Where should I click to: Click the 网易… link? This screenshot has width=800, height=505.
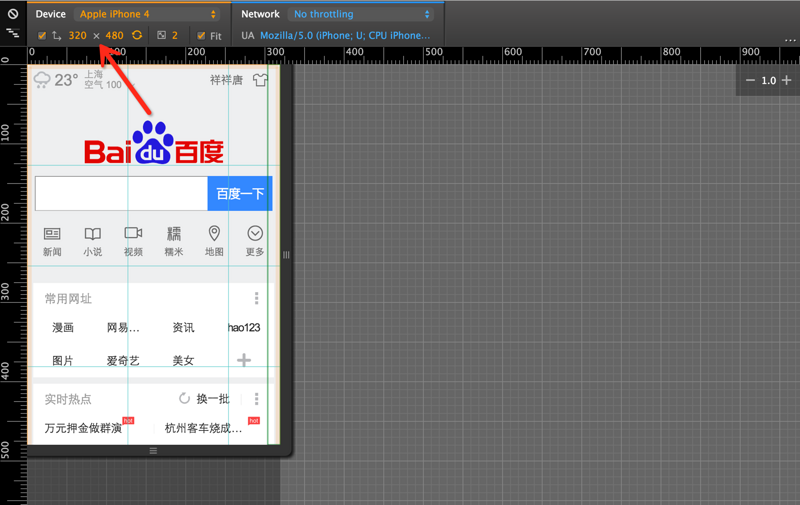pos(123,327)
